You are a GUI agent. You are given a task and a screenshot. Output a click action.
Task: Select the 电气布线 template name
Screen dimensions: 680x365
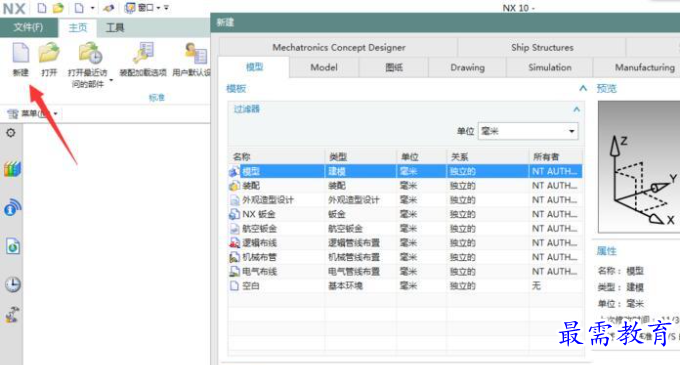pyautogui.click(x=259, y=271)
